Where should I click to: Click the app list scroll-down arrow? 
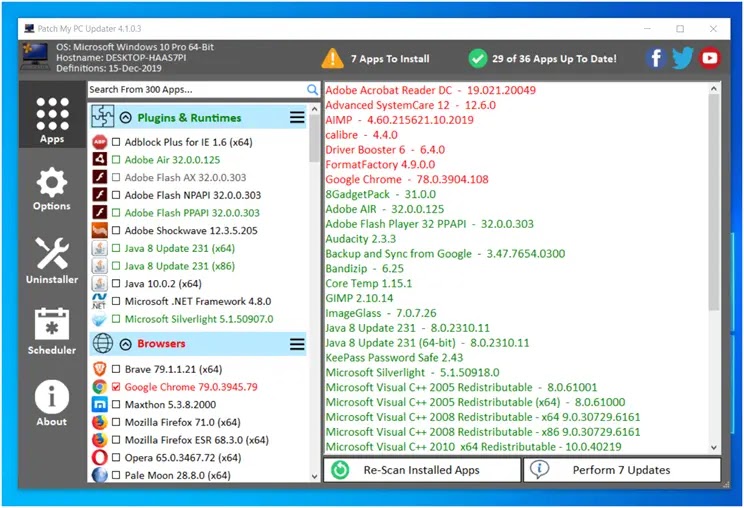tap(314, 476)
